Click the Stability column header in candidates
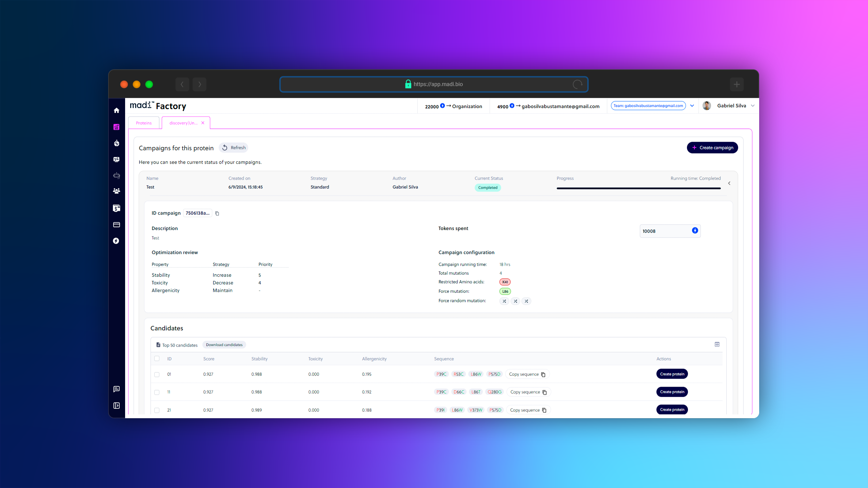Image resolution: width=868 pixels, height=488 pixels. [x=259, y=359]
